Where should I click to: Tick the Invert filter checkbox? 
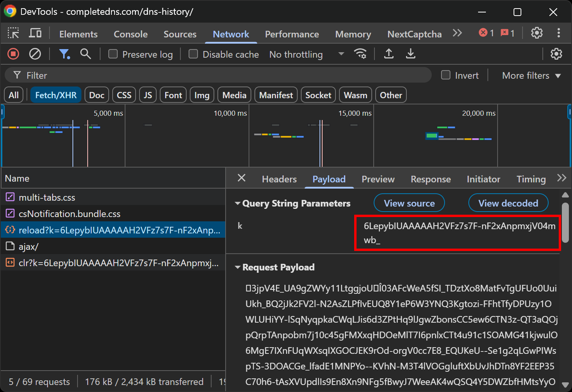click(446, 75)
